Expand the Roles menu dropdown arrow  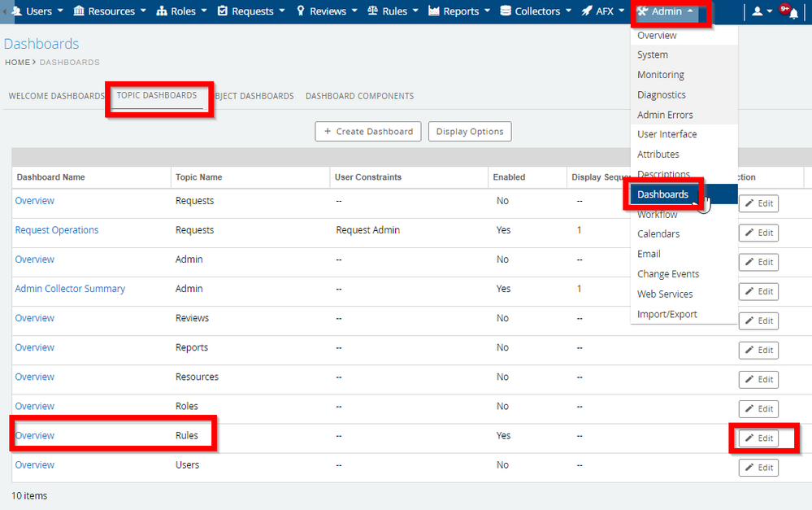click(x=203, y=11)
